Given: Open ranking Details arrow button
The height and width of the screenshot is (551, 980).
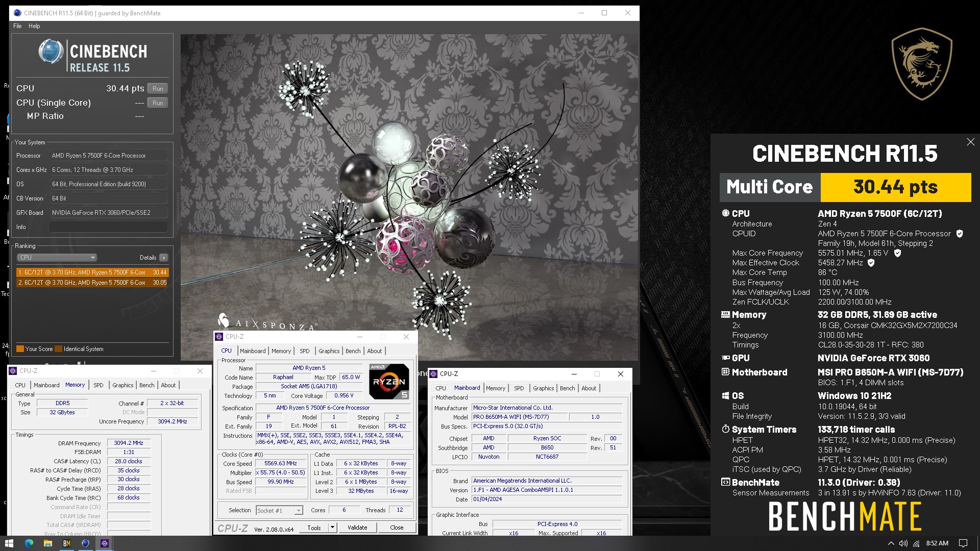Looking at the screenshot, I should pyautogui.click(x=163, y=258).
